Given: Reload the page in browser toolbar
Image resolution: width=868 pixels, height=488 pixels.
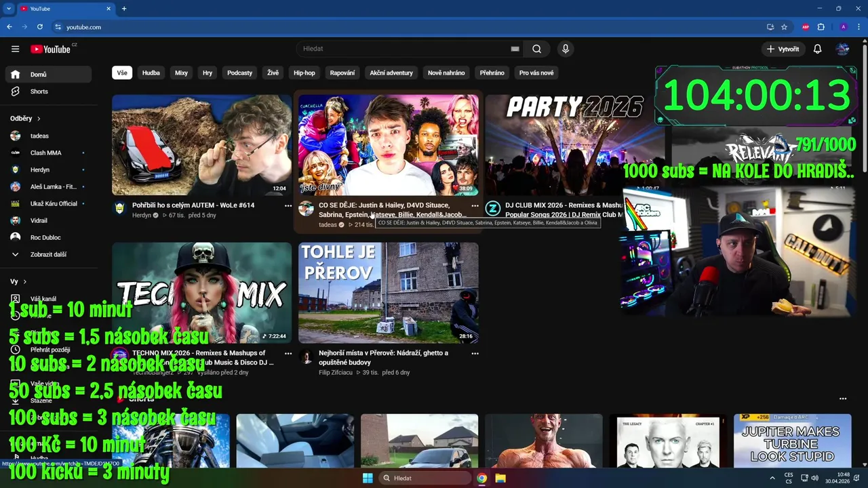Looking at the screenshot, I should (40, 27).
